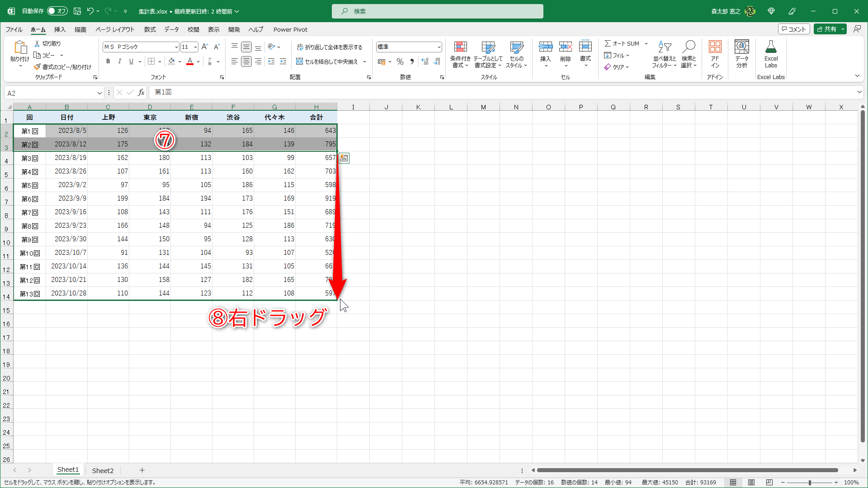The height and width of the screenshot is (488, 868).
Task: Open the fill color dropdown arrow
Action: (x=179, y=61)
